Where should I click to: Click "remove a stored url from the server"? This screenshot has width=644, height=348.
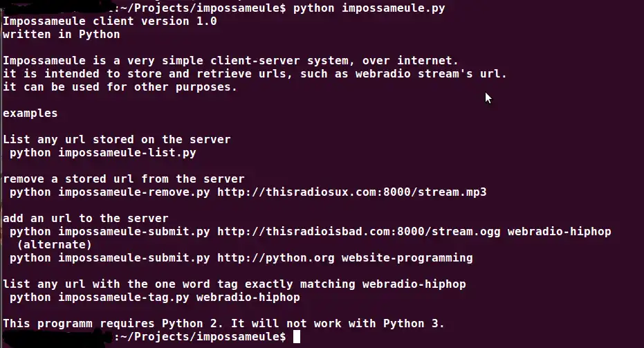(x=124, y=178)
